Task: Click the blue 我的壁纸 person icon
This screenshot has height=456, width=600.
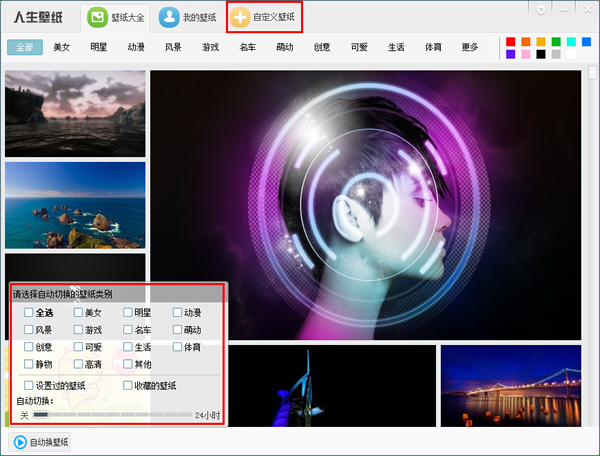Action: [x=169, y=17]
